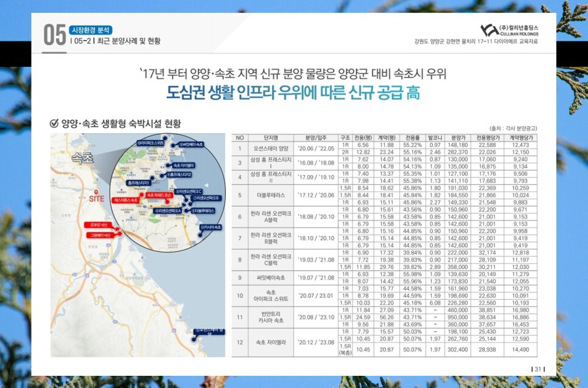
Task: Click the date cell '17.12 / '20.06
Action: [x=316, y=195]
